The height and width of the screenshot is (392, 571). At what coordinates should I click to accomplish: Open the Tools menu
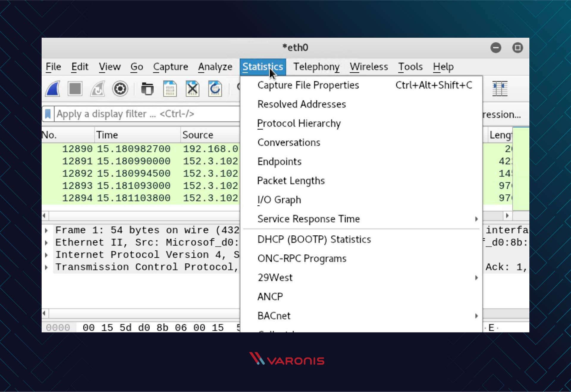click(410, 67)
